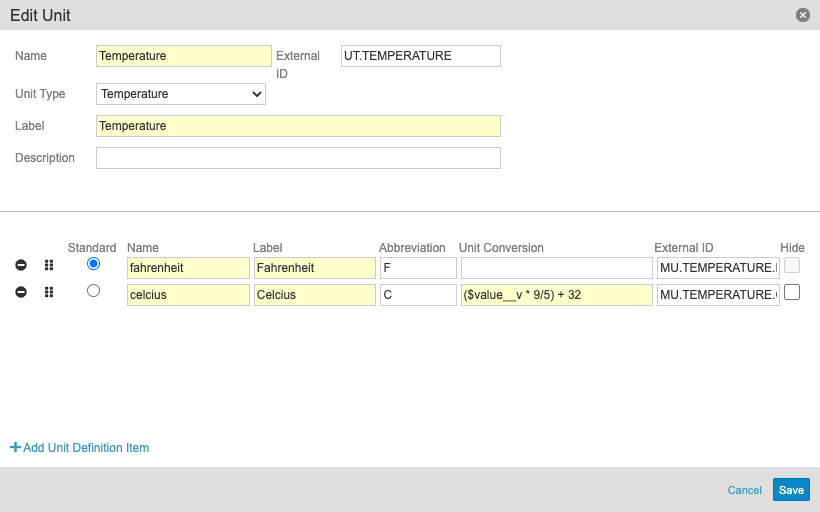
Task: Enable Hide checkbox for celcius
Action: tap(792, 292)
